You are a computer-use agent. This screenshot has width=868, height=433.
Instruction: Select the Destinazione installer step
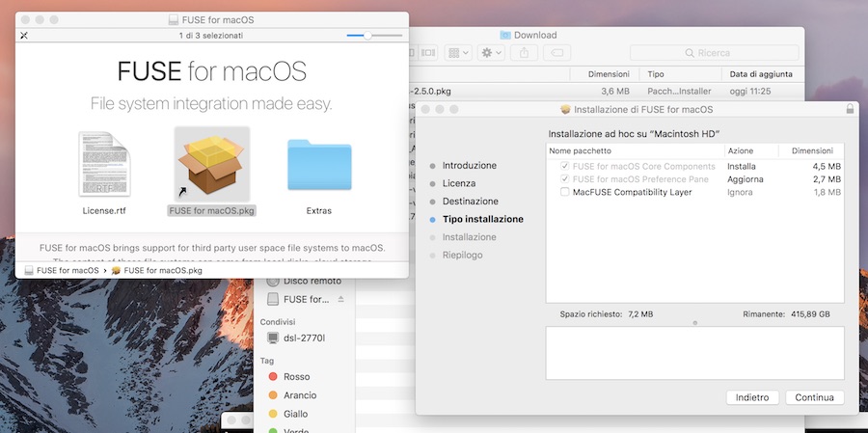coord(471,201)
